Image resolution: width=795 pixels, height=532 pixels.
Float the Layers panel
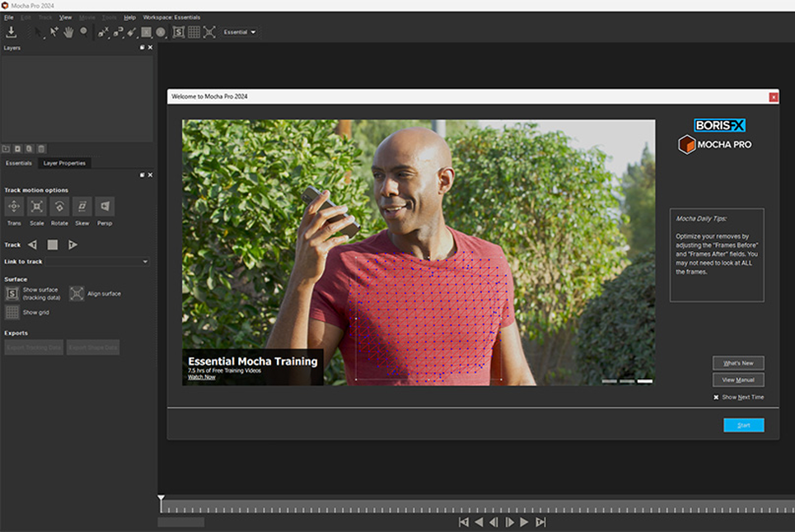click(x=142, y=47)
